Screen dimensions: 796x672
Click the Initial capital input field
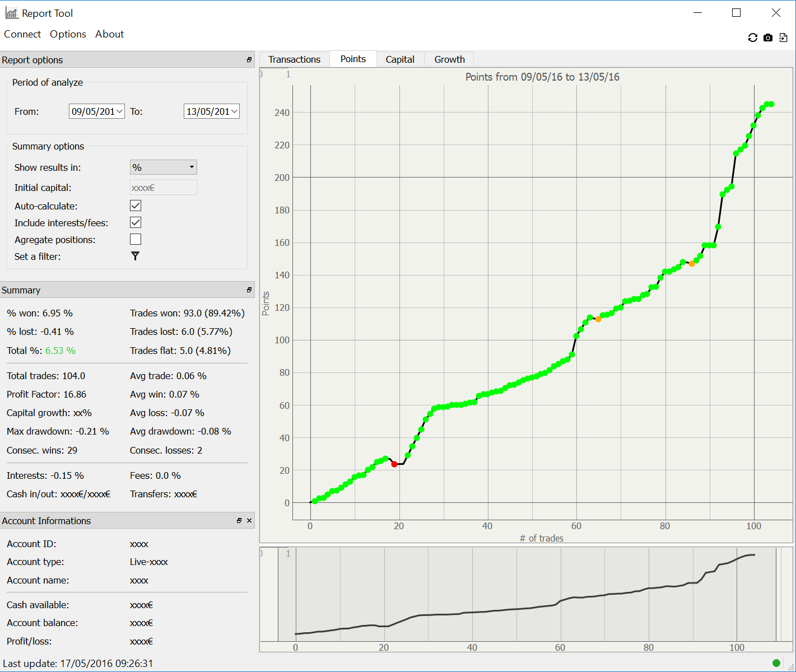coord(164,188)
